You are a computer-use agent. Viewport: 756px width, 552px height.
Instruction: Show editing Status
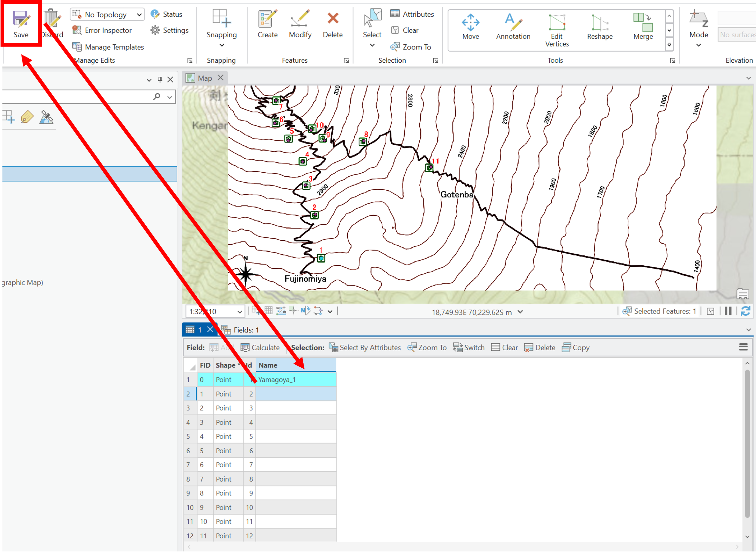166,14
